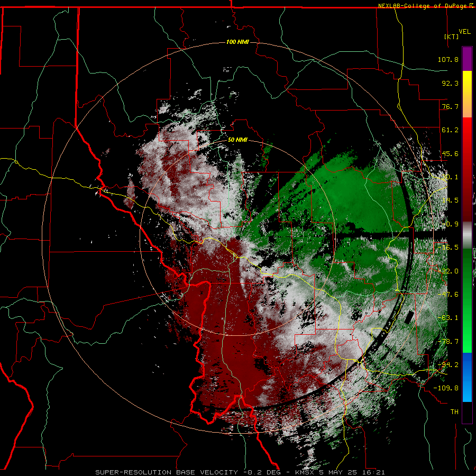Click the Super-Resolution Base Velocity caption
476x476 pixels.
pos(240,472)
